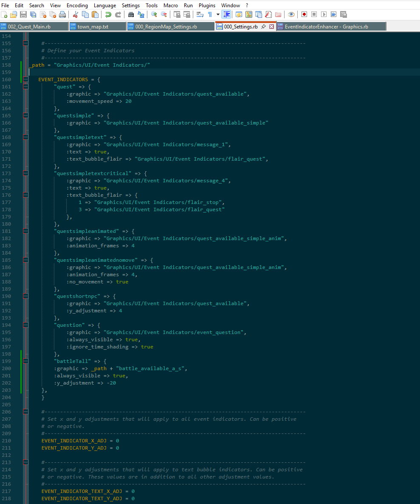This screenshot has width=420, height=504.
Task: Open a file with the folder icon
Action: point(14,14)
